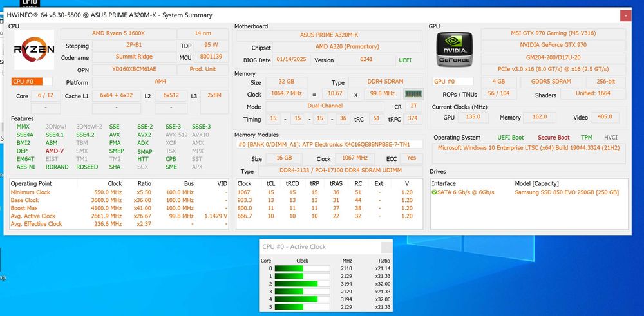Viewport: 644px width, 316px height.
Task: Click the Dual-Channel mode field
Action: (x=325, y=106)
